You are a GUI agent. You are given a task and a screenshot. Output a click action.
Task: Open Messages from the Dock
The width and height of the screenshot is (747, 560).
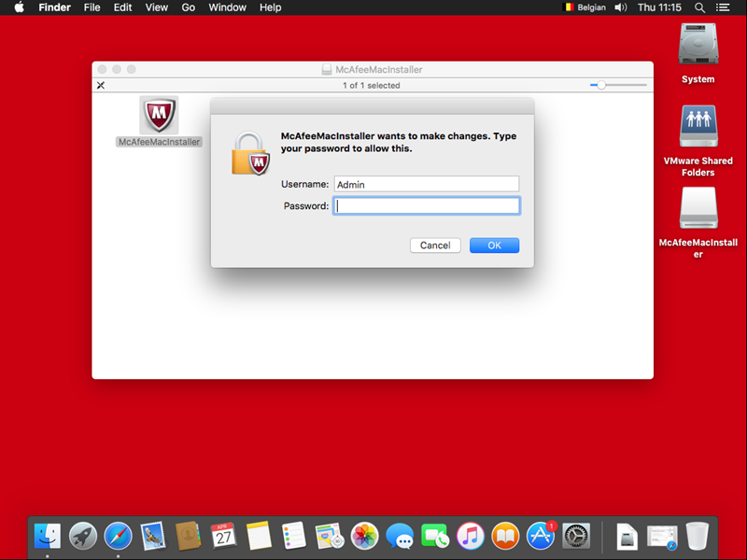click(x=400, y=536)
